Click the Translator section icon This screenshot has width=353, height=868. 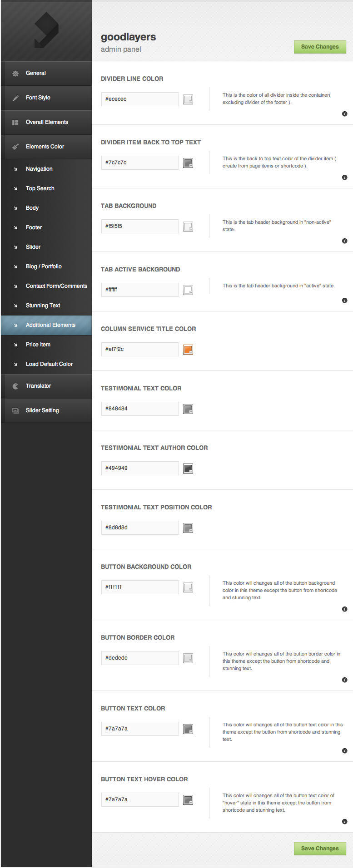[15, 386]
